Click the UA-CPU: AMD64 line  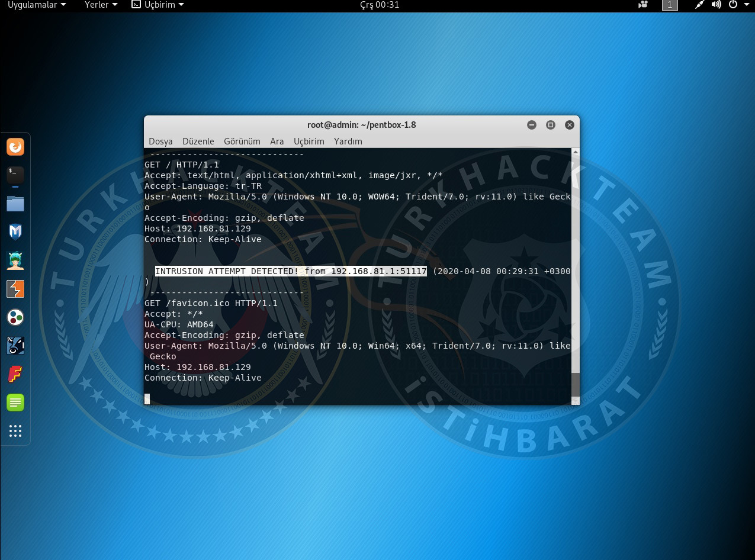tap(179, 324)
